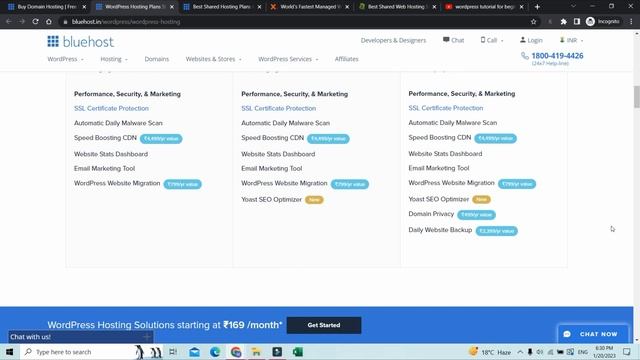Open the Affiliates menu item
The width and height of the screenshot is (640, 360).
[x=347, y=59]
